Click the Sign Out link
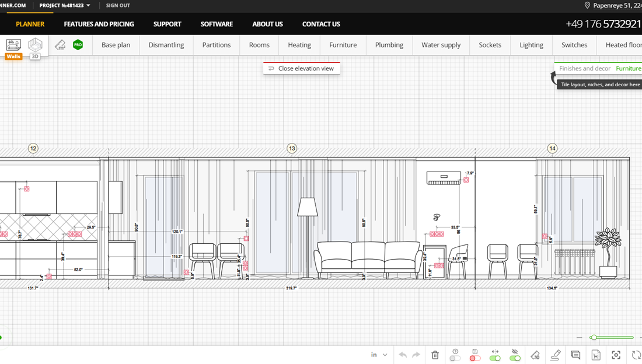The image size is (642, 364). click(x=118, y=5)
